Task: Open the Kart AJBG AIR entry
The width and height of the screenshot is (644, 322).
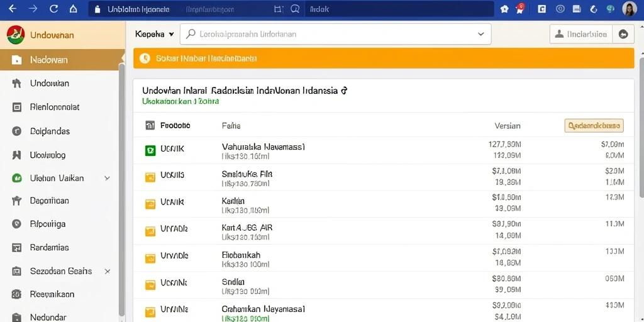Action: pyautogui.click(x=247, y=228)
